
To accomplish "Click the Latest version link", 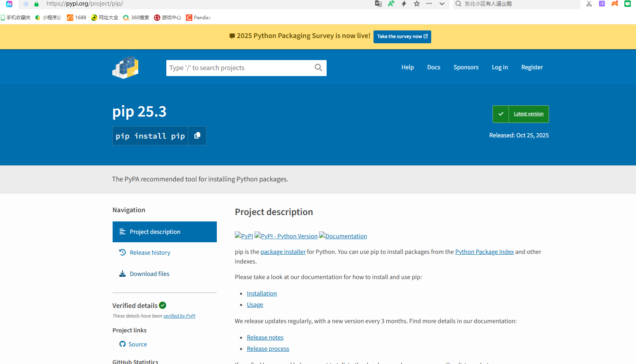I will (529, 114).
